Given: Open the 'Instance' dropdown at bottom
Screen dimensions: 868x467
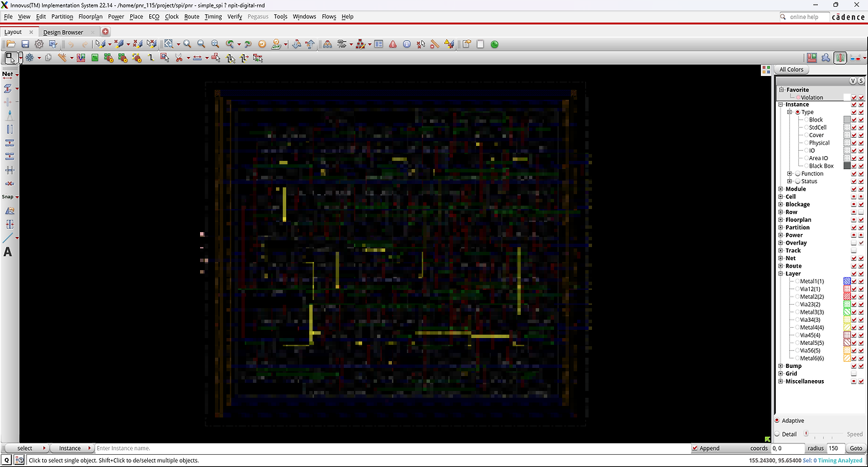Looking at the screenshot, I should click(x=73, y=448).
